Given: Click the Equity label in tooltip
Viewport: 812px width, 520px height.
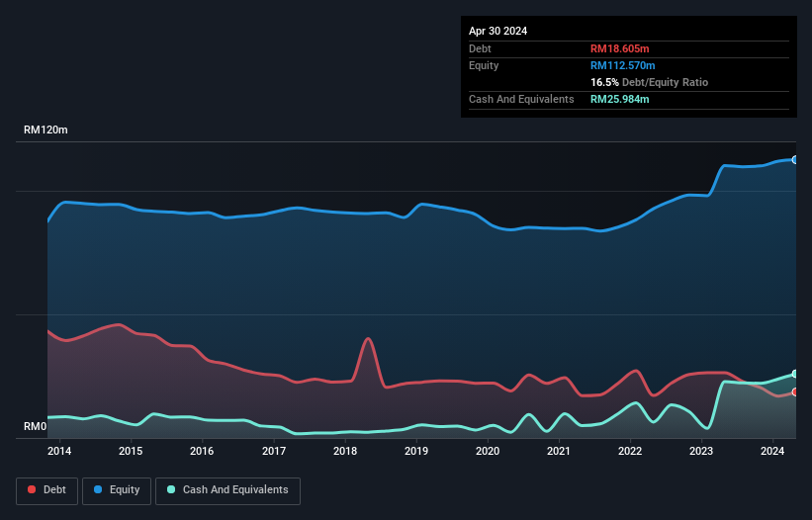Looking at the screenshot, I should point(484,65).
